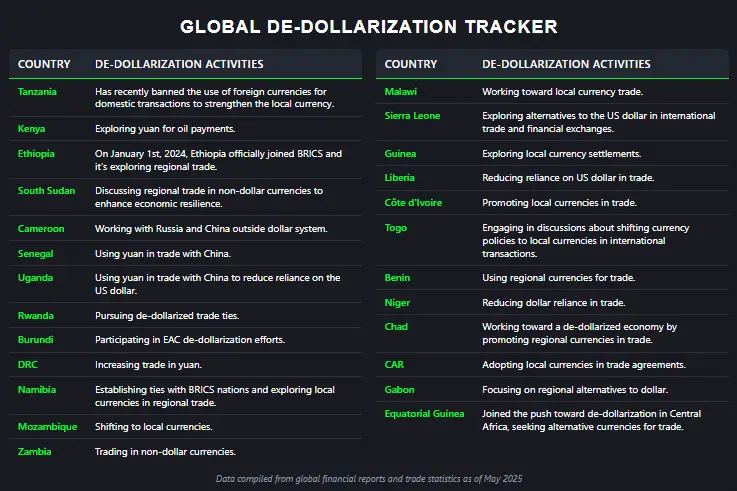Select Mozambique in the country column

[x=47, y=427]
